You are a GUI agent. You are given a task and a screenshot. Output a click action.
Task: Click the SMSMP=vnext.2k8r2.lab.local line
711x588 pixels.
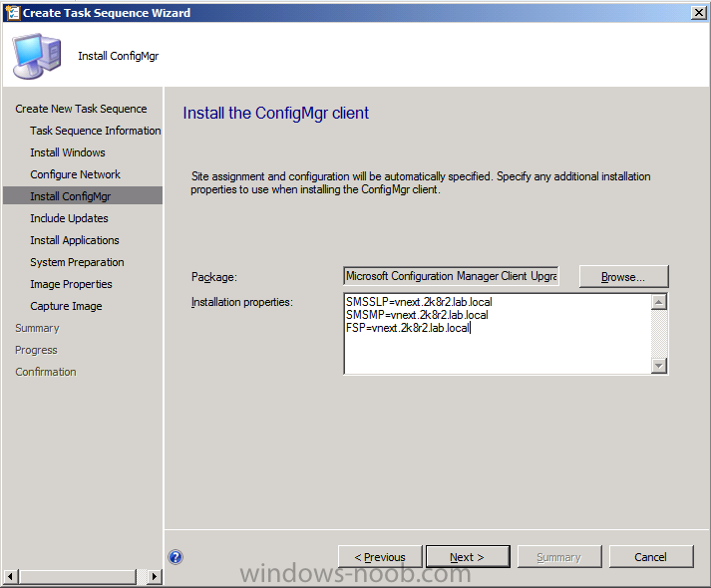click(x=417, y=315)
